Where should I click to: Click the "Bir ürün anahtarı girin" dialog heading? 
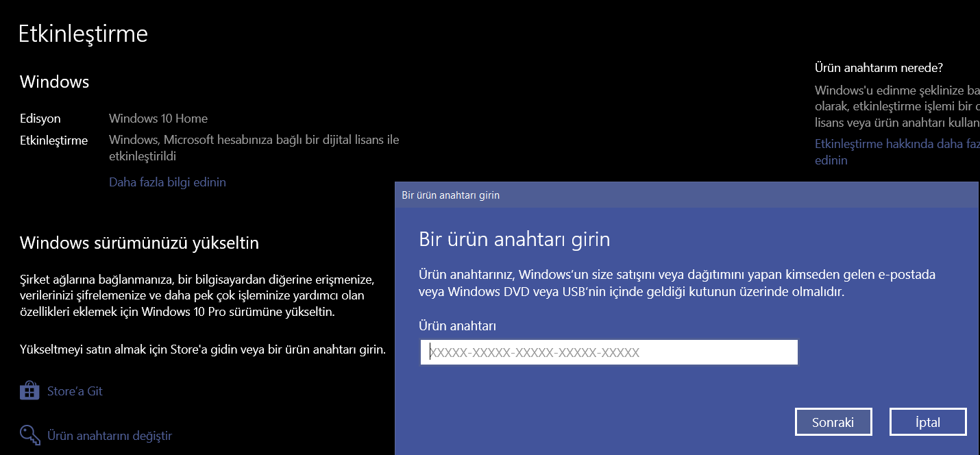514,239
